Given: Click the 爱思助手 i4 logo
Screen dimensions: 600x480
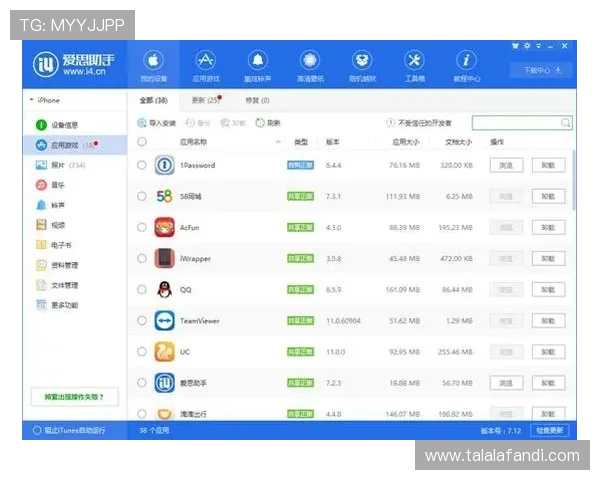Looking at the screenshot, I should (73, 64).
